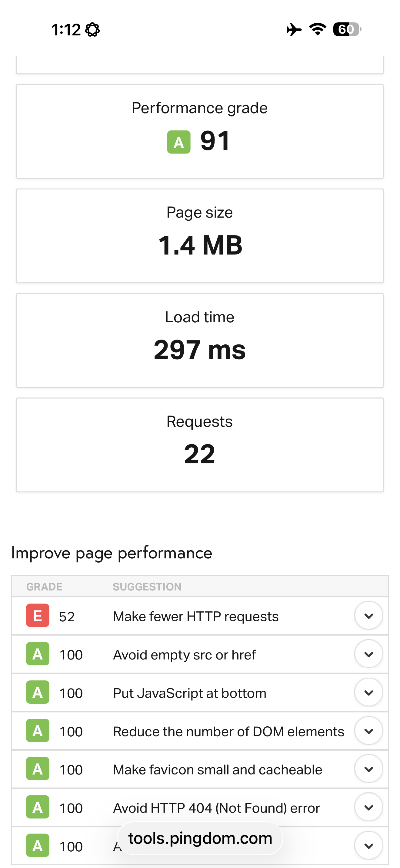Expand the last partially hidden suggestion row
400x868 pixels.
368,845
